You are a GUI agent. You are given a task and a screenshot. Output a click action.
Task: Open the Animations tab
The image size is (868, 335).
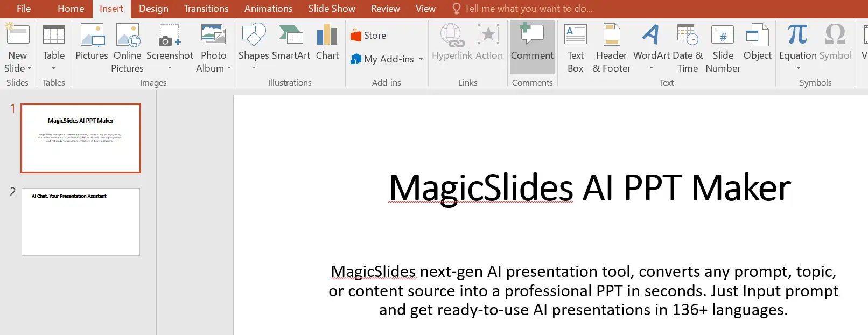tap(269, 9)
